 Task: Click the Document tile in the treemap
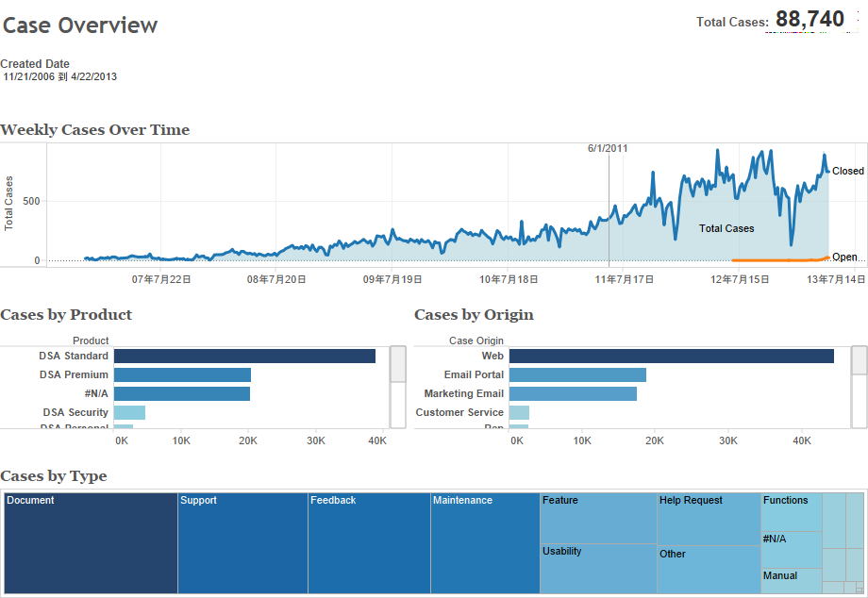[x=91, y=543]
